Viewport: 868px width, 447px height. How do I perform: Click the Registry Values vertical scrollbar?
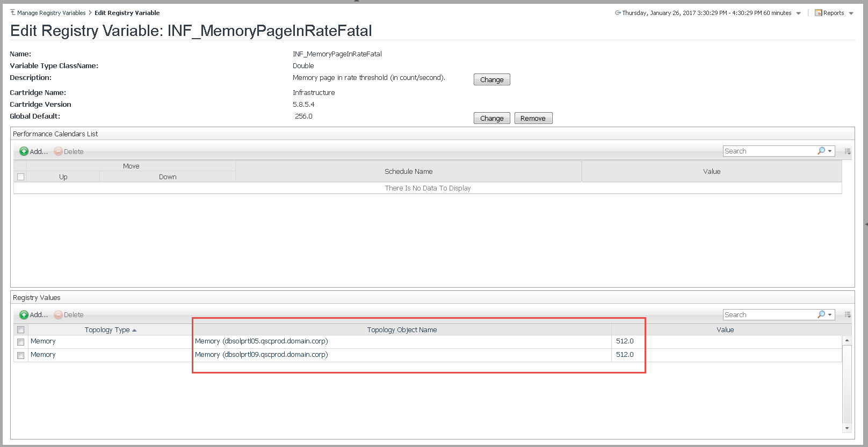(x=847, y=384)
